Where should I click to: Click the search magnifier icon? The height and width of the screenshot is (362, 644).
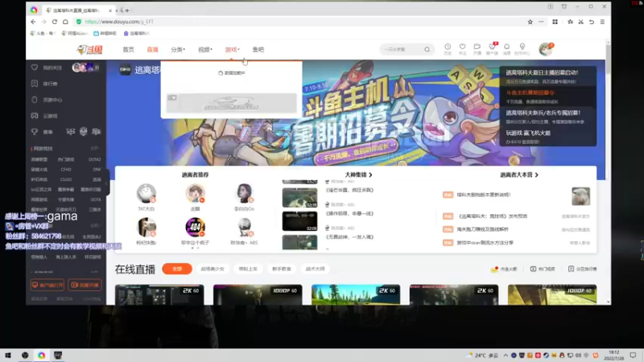(x=427, y=49)
